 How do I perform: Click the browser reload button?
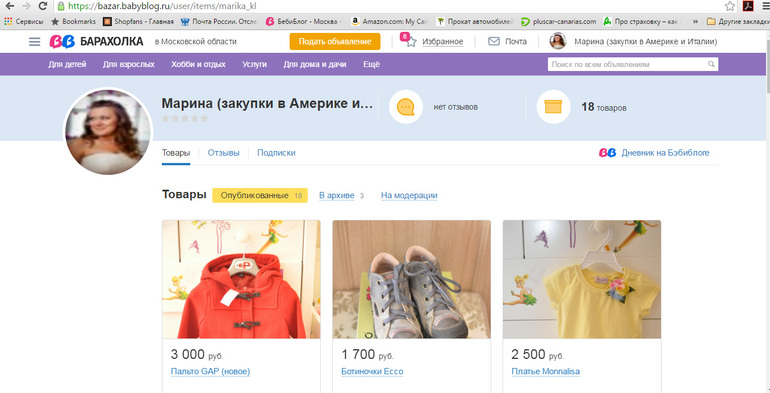(43, 6)
